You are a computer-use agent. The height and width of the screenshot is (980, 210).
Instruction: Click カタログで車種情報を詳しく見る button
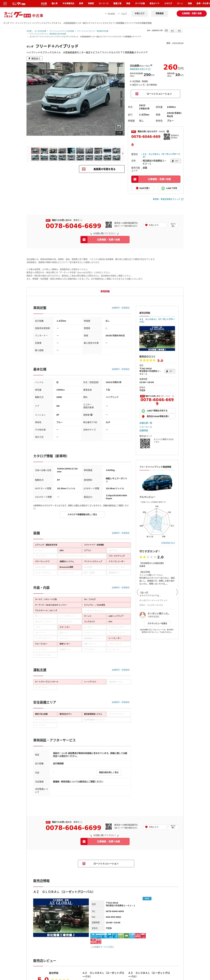[82, 514]
